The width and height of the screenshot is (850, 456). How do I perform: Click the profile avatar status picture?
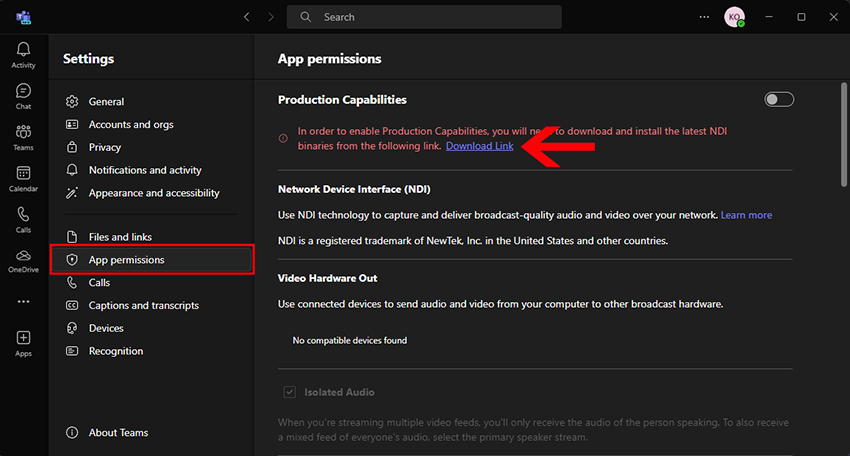[x=734, y=17]
